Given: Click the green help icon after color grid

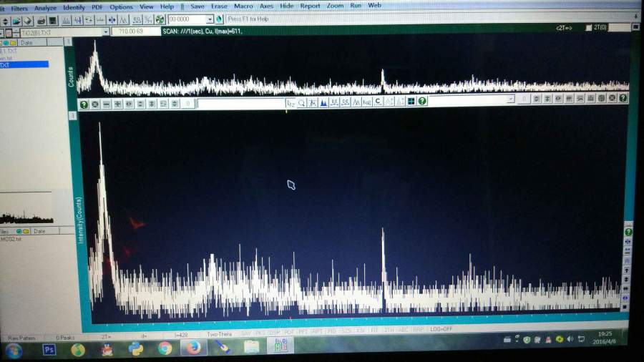Looking at the screenshot, I should click(421, 101).
